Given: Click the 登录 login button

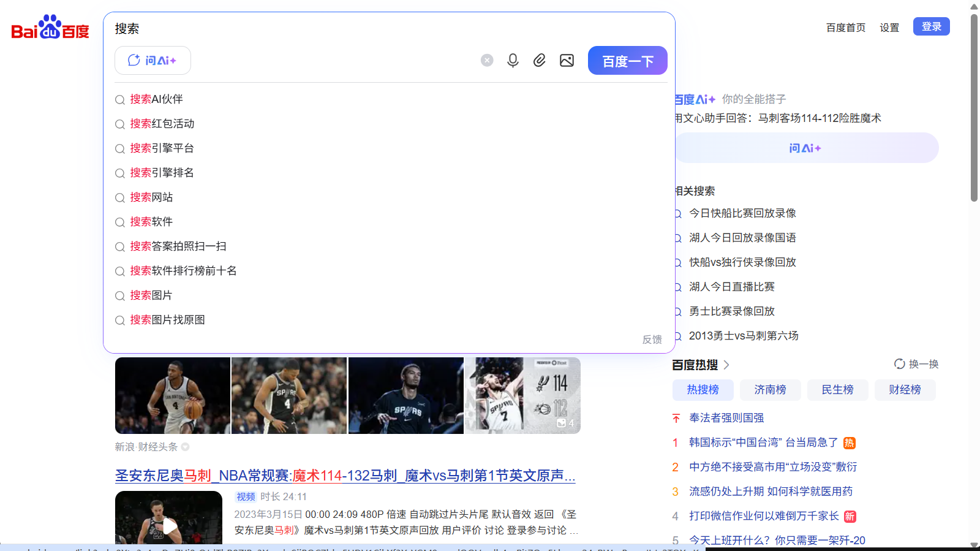Looking at the screenshot, I should pyautogui.click(x=932, y=26).
